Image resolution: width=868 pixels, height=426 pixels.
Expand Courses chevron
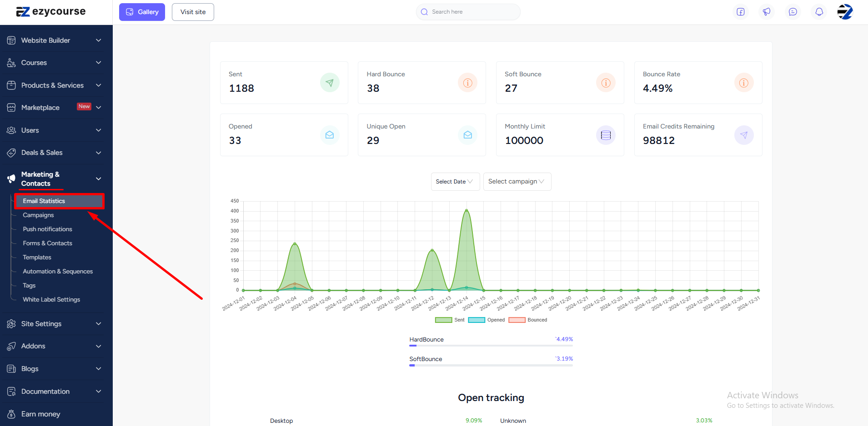(x=99, y=63)
